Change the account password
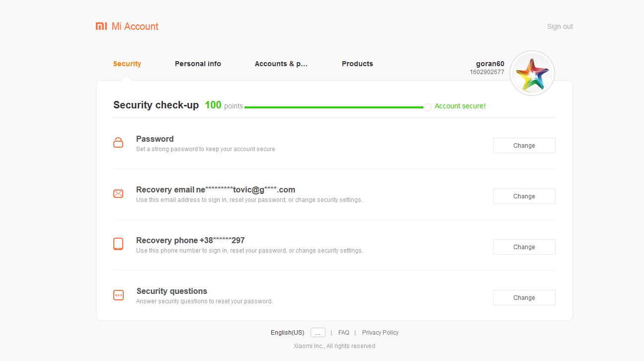 pyautogui.click(x=524, y=145)
